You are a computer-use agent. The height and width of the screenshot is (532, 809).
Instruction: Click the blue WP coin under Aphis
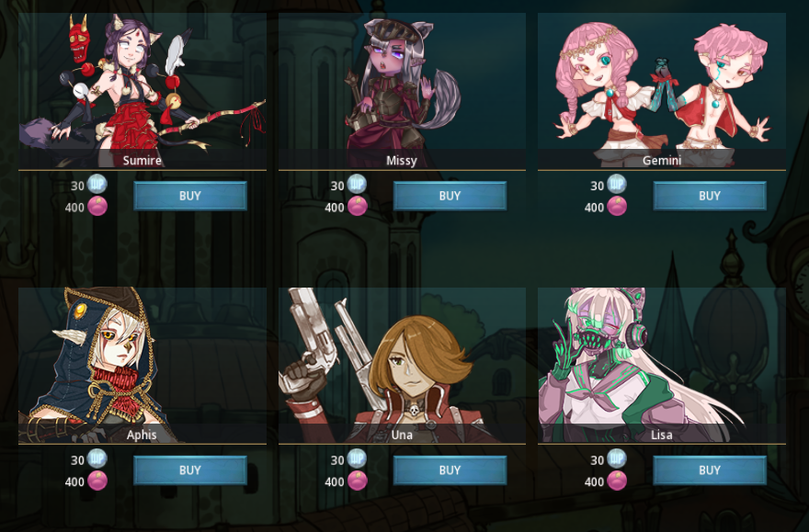click(97, 458)
